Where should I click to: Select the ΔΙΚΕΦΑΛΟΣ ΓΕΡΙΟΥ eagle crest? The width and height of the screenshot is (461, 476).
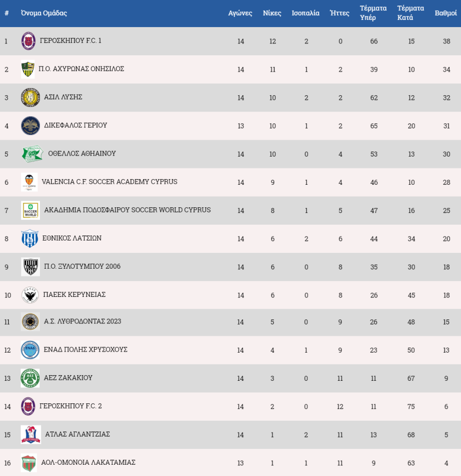point(30,126)
